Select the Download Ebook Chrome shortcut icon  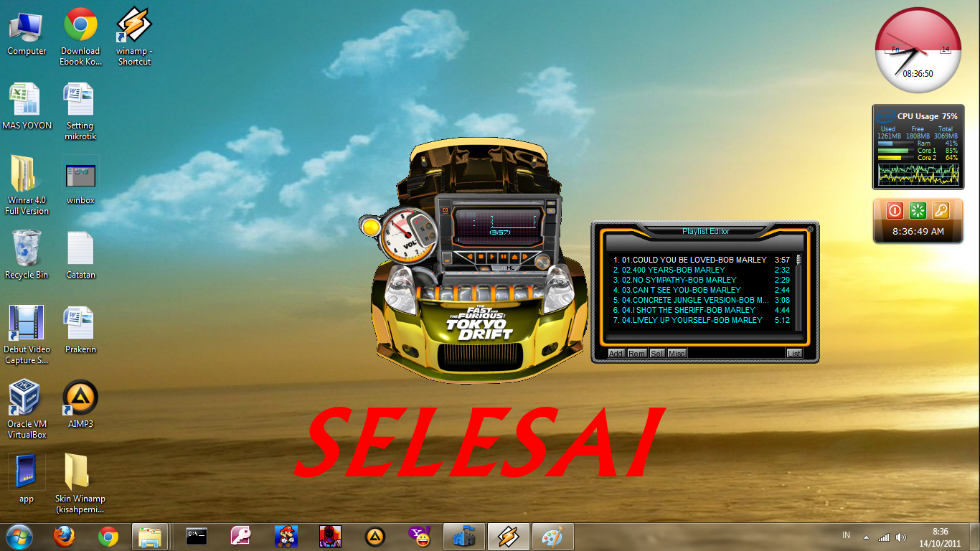point(80,36)
